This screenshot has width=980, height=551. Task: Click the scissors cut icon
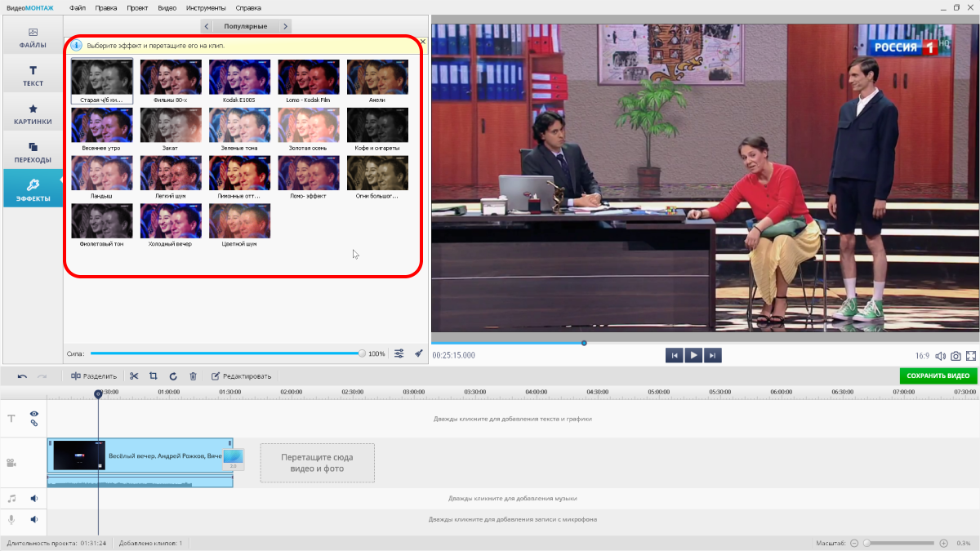pyautogui.click(x=134, y=376)
